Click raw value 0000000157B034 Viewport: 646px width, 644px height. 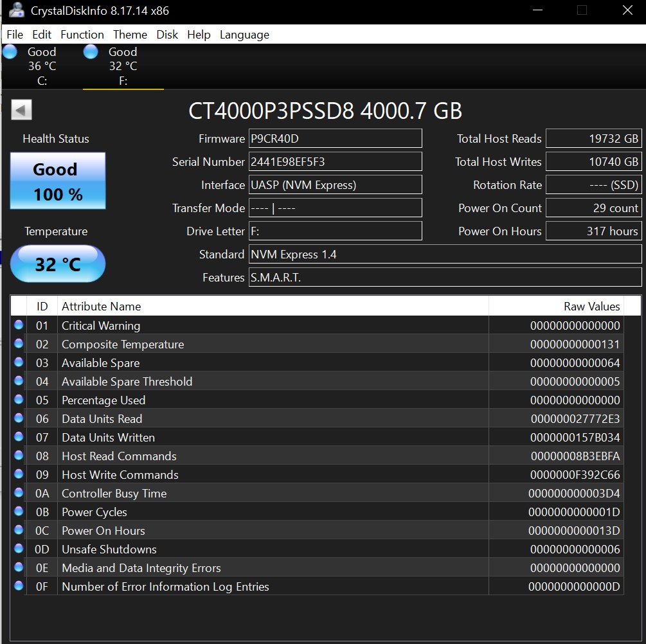pos(575,437)
